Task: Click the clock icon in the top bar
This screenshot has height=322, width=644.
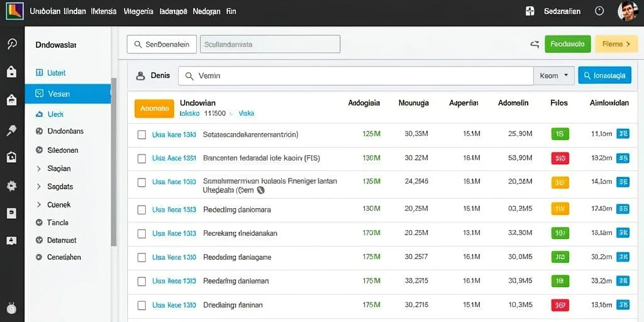Action: tap(599, 11)
